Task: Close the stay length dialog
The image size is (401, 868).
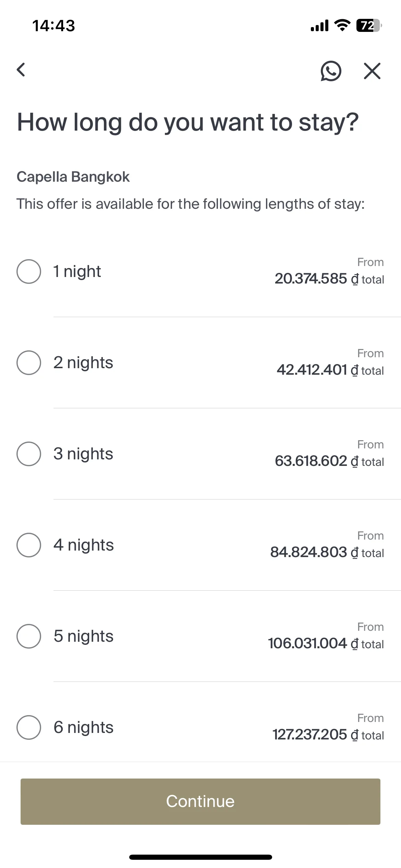Action: (x=372, y=71)
